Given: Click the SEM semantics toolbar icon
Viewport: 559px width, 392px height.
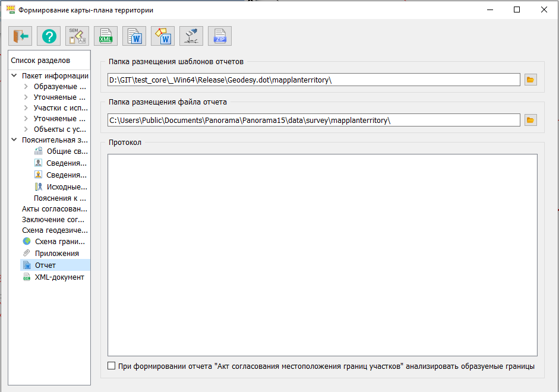Looking at the screenshot, I should (77, 37).
